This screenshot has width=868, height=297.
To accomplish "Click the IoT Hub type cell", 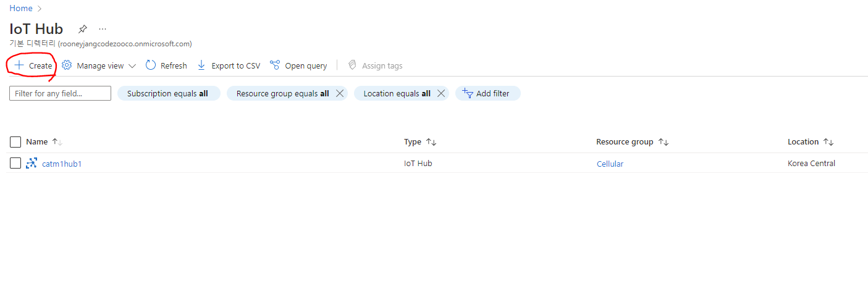I will coord(418,163).
